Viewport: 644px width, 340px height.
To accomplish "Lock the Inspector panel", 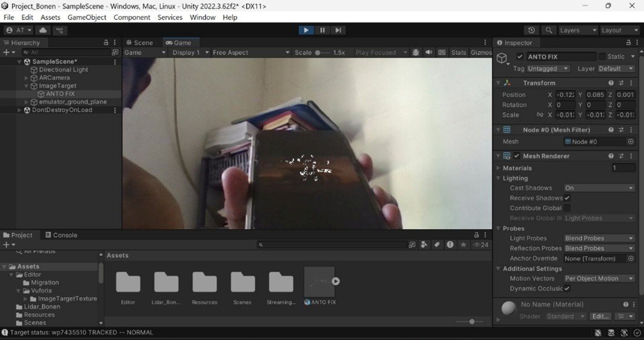I will pos(628,43).
